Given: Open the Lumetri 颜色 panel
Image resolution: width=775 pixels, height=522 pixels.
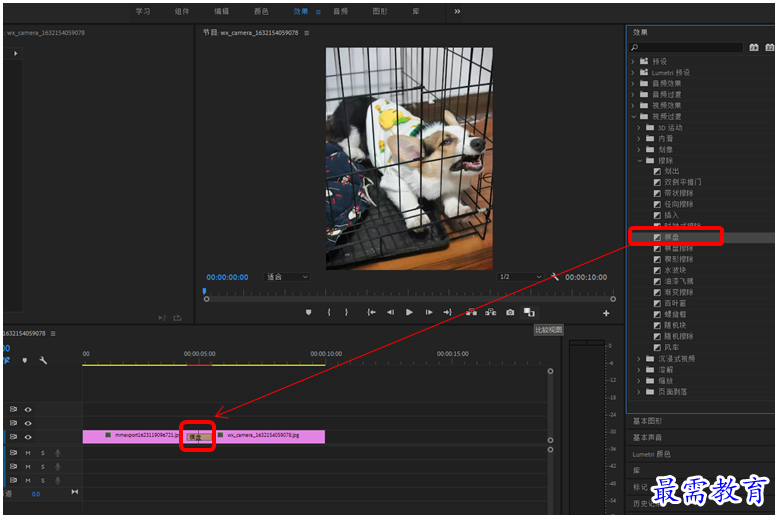Looking at the screenshot, I should [651, 454].
